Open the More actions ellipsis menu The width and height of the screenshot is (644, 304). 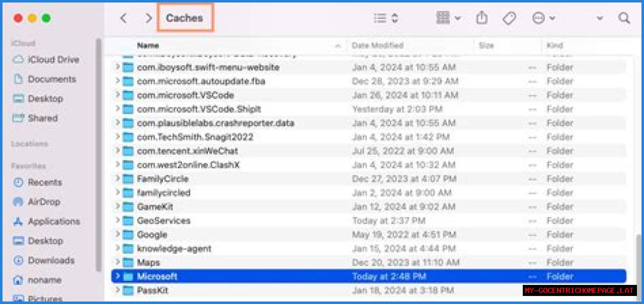(x=543, y=19)
